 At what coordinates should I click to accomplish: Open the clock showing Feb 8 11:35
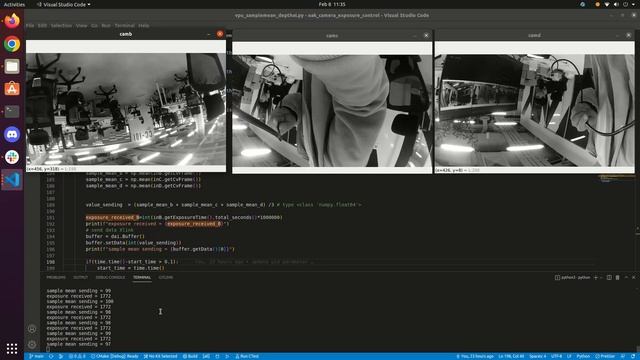click(332, 4)
